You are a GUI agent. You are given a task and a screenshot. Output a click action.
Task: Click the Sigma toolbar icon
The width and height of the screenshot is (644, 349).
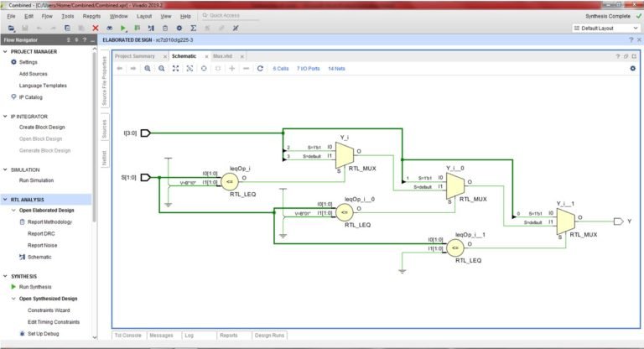194,29
